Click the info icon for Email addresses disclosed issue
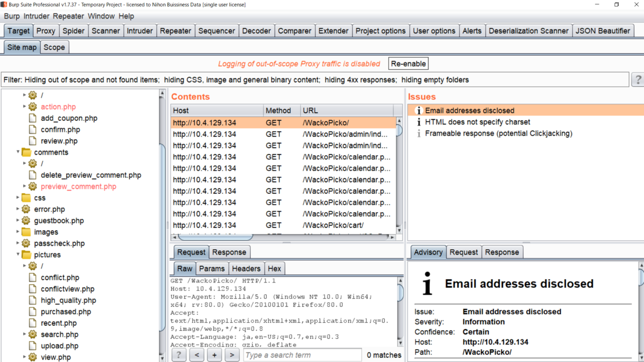Viewport: 644px width, 362px height. pos(419,111)
